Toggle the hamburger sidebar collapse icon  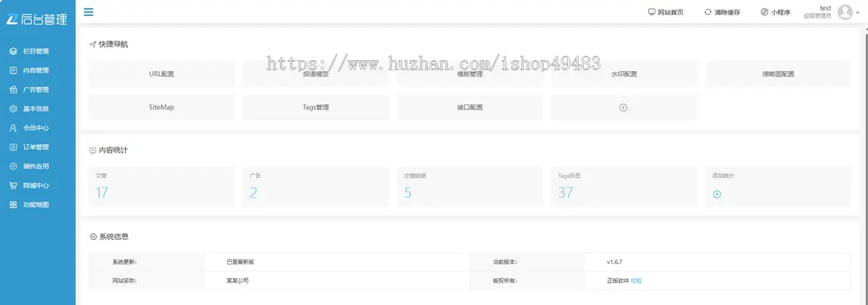88,12
